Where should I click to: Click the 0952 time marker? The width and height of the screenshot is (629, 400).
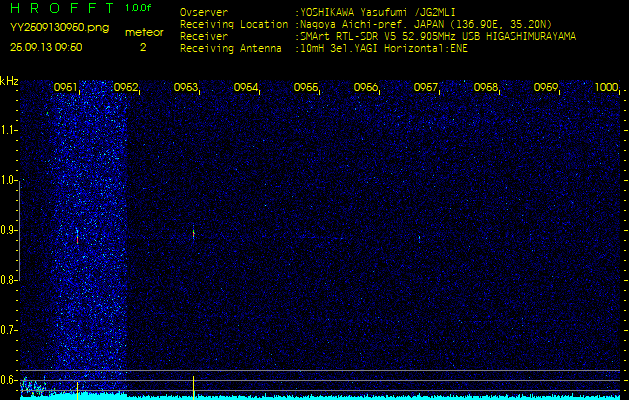tap(126, 87)
